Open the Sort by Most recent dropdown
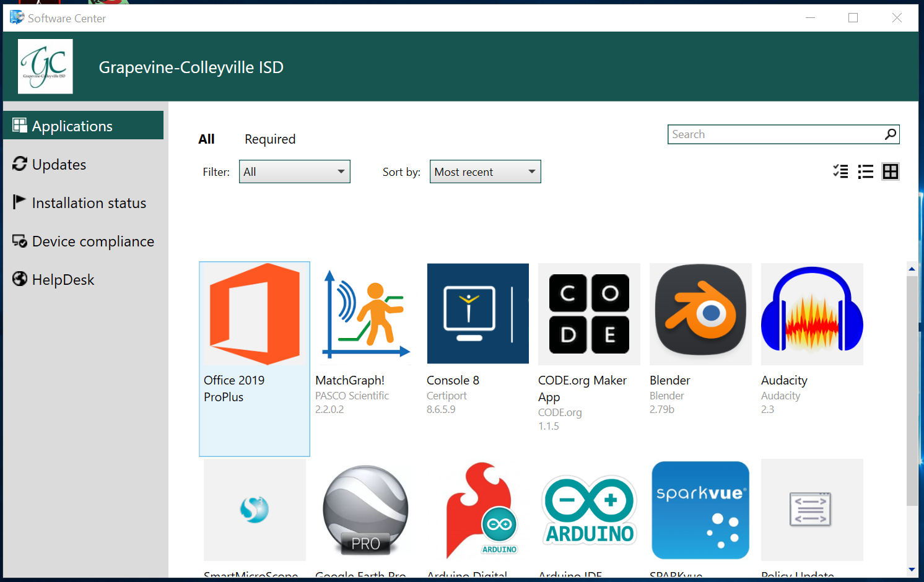The width and height of the screenshot is (924, 582). (x=485, y=172)
